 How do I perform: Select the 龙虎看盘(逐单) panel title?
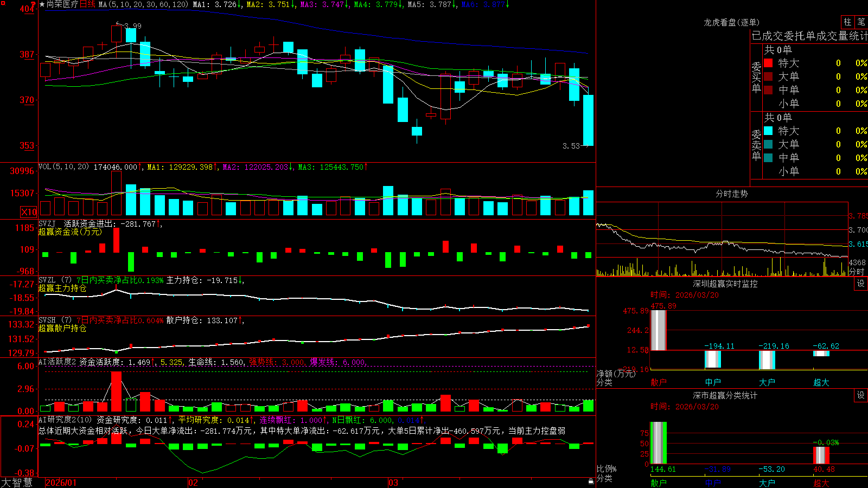[x=731, y=22]
